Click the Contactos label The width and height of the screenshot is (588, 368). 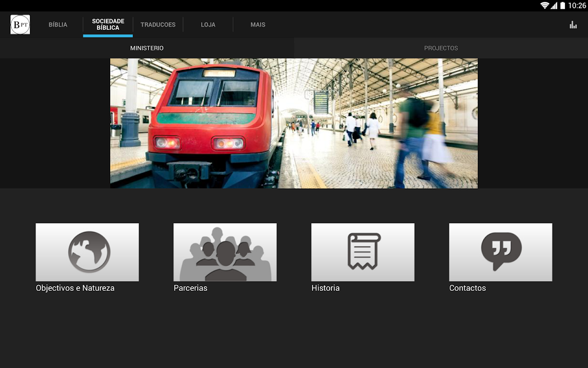click(468, 288)
